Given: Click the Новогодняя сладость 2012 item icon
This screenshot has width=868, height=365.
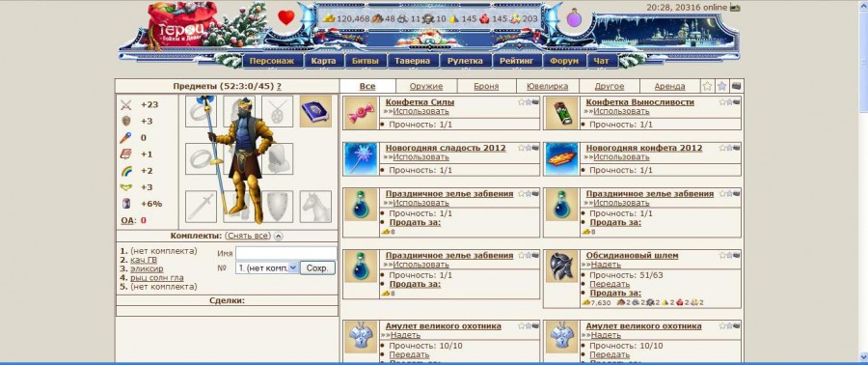Looking at the screenshot, I should (361, 159).
